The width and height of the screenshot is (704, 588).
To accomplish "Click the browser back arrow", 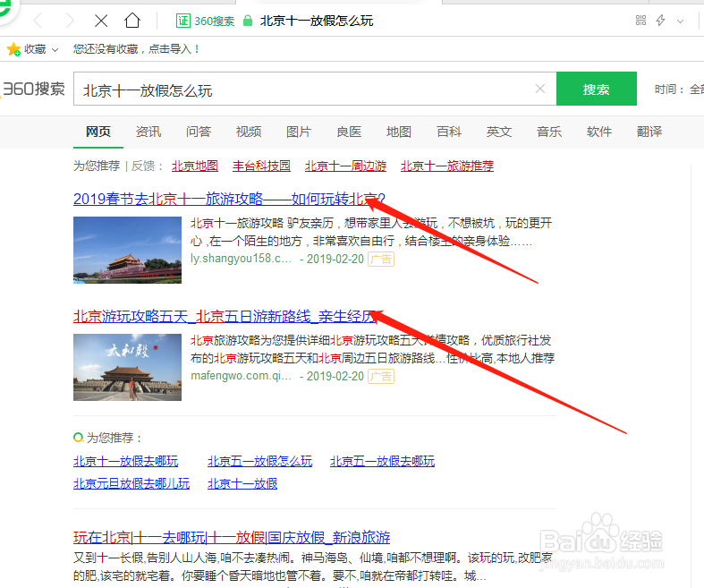I will 38,21.
